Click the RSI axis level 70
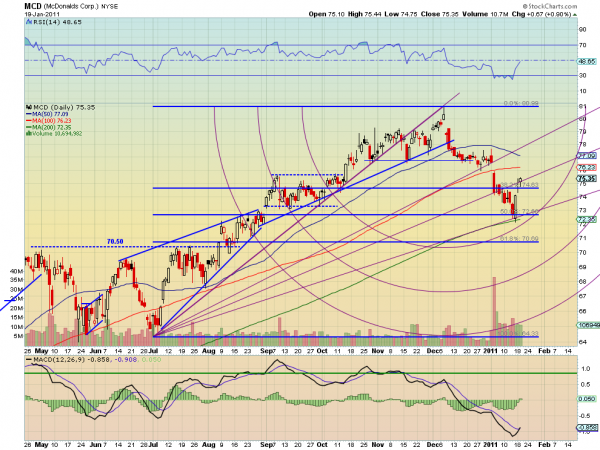The width and height of the screenshot is (600, 450). (x=582, y=45)
